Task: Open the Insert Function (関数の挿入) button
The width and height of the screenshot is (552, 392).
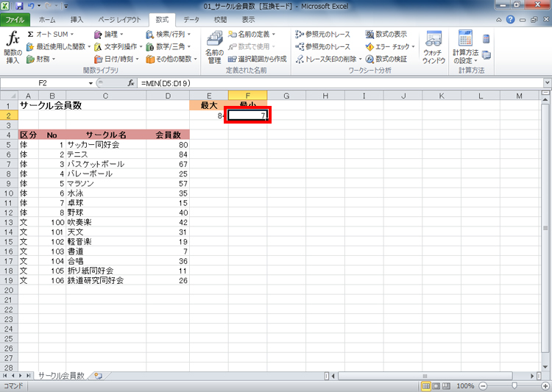Action: 13,48
